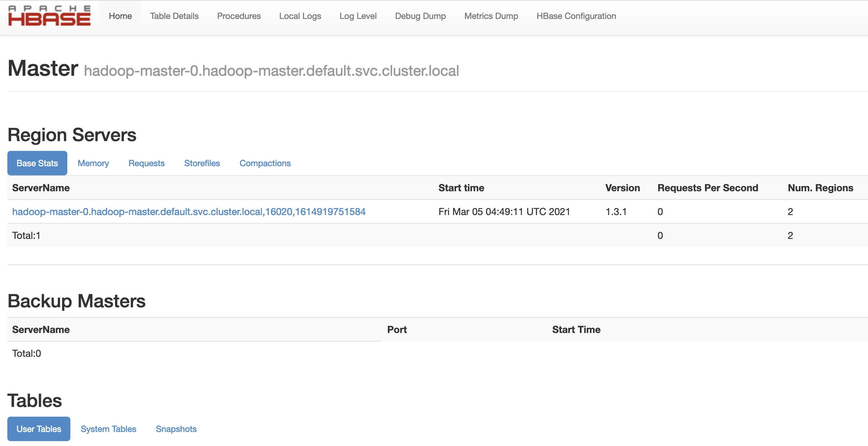Select the Base Stats tab

coord(37,163)
